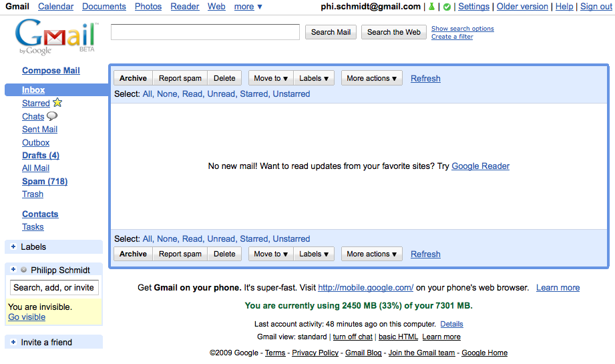
Task: Click the yellow star next to Starred
Action: pos(57,103)
